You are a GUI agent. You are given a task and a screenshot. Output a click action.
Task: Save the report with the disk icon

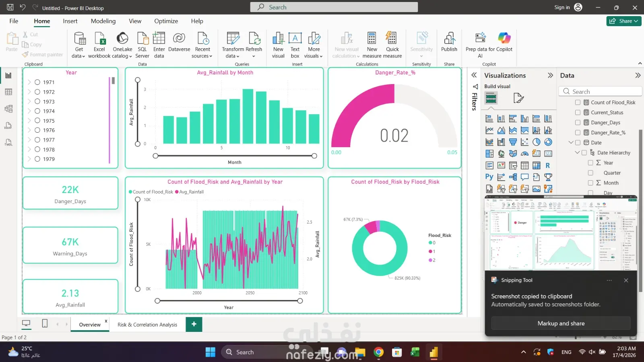click(x=10, y=7)
